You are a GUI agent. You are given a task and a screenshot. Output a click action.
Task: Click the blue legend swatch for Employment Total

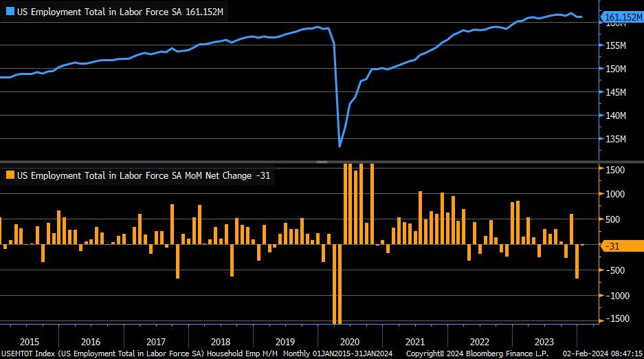click(10, 12)
